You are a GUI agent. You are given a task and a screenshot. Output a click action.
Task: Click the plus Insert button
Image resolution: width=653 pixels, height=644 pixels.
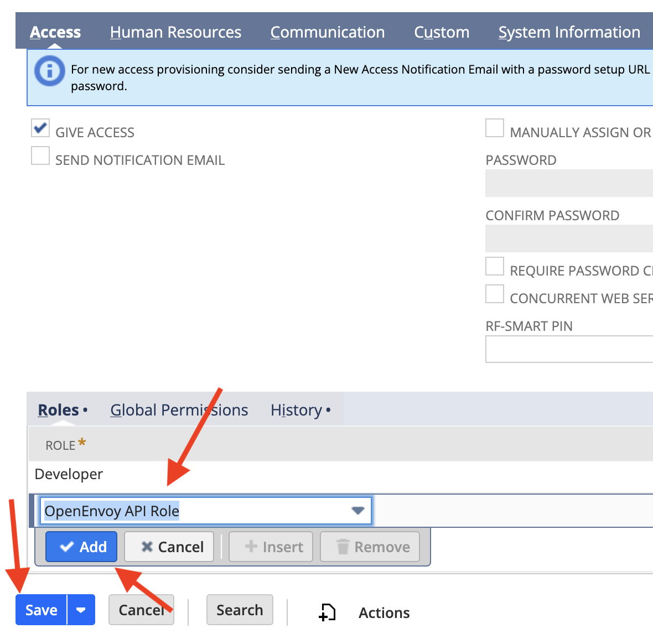tap(271, 547)
